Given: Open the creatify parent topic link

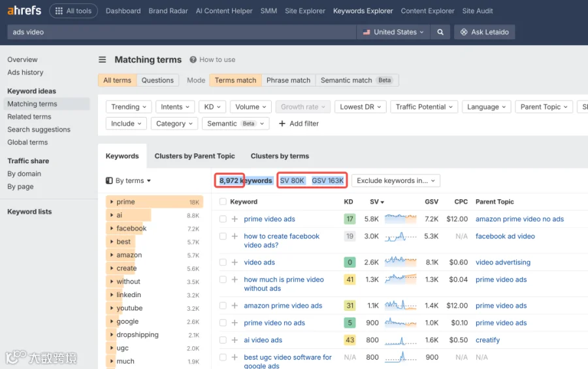Looking at the screenshot, I should 487,340.
